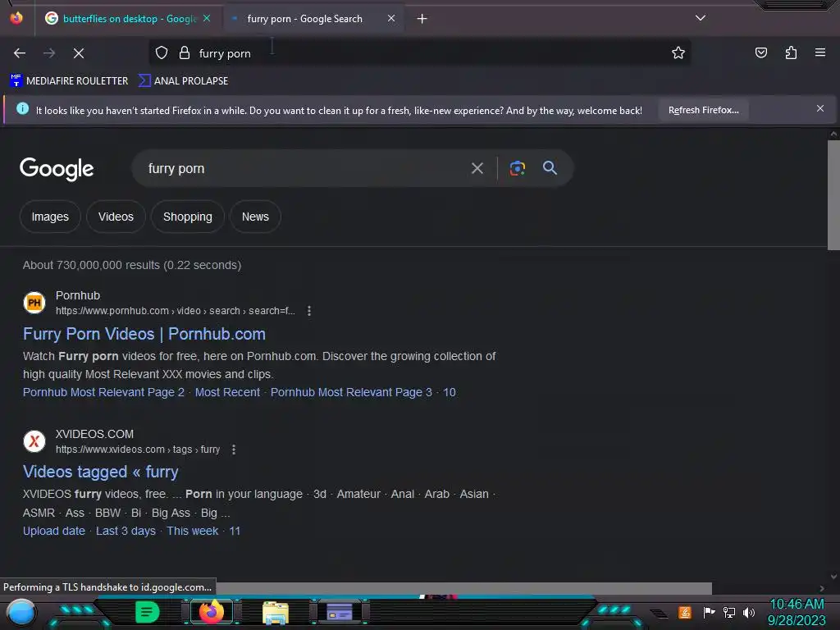This screenshot has width=840, height=630.
Task: Open File Explorer from taskbar
Action: (276, 612)
